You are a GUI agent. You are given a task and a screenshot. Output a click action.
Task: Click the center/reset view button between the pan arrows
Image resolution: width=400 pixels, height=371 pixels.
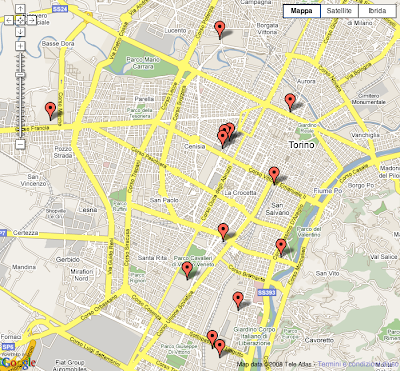[x=20, y=20]
